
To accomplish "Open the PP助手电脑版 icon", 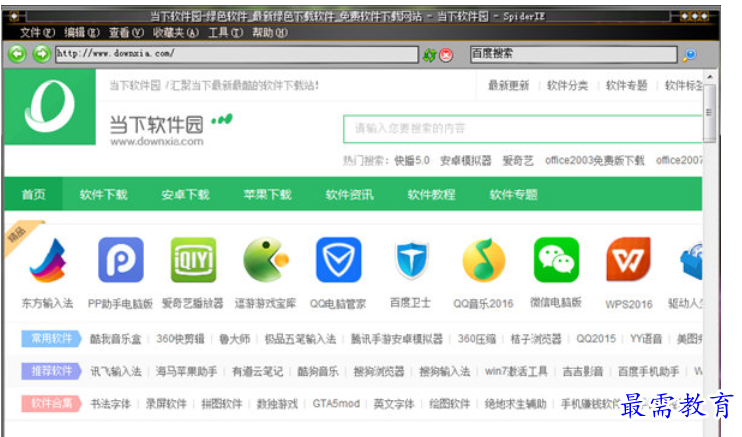I will [121, 260].
